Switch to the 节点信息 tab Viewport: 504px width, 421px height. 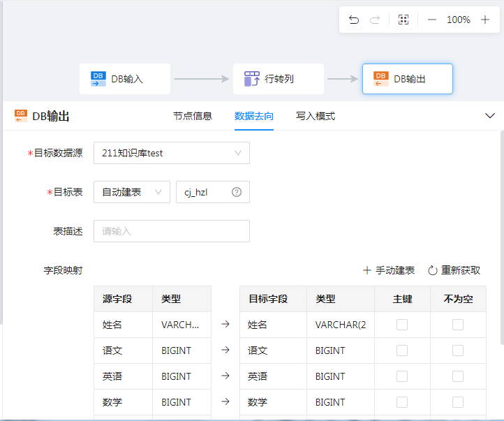[193, 116]
